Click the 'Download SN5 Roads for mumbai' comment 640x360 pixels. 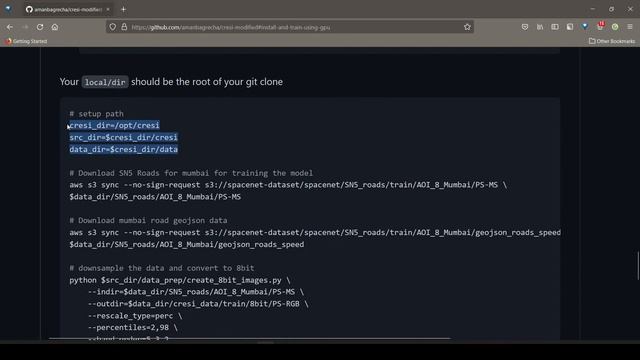(x=191, y=173)
